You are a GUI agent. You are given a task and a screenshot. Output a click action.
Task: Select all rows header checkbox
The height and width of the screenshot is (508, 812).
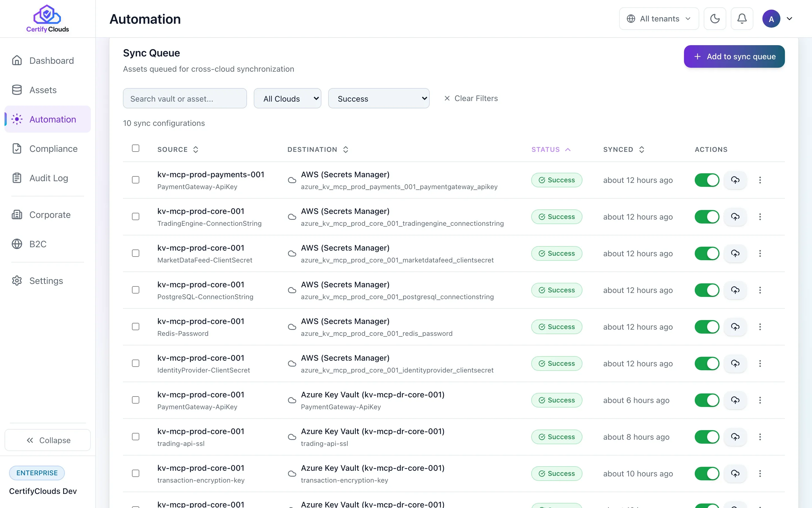point(136,148)
